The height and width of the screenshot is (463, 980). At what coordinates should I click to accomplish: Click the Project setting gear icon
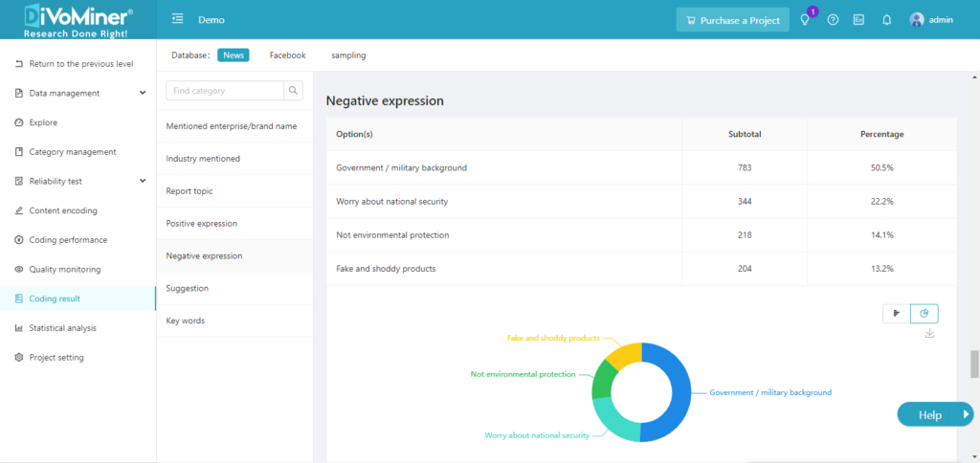(x=19, y=358)
